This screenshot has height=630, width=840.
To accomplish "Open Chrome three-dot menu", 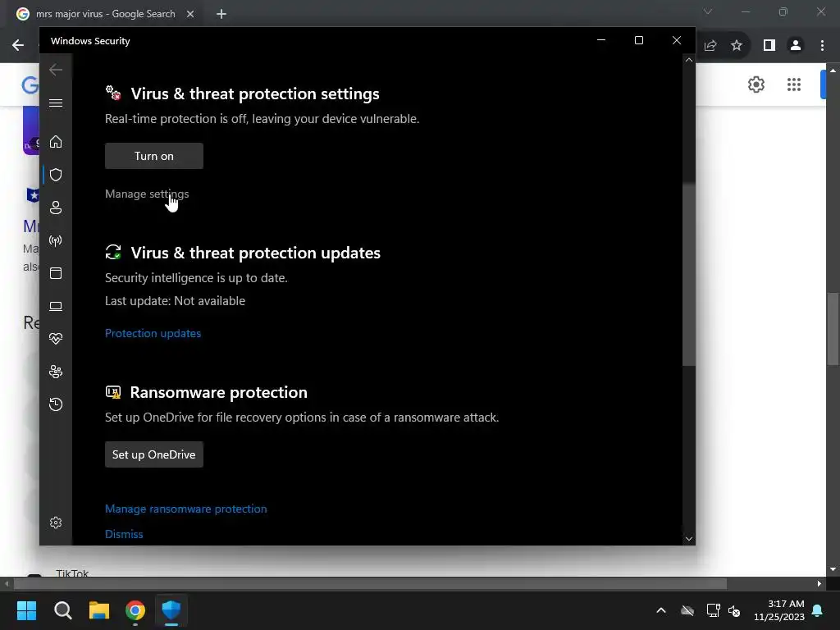I will point(822,46).
